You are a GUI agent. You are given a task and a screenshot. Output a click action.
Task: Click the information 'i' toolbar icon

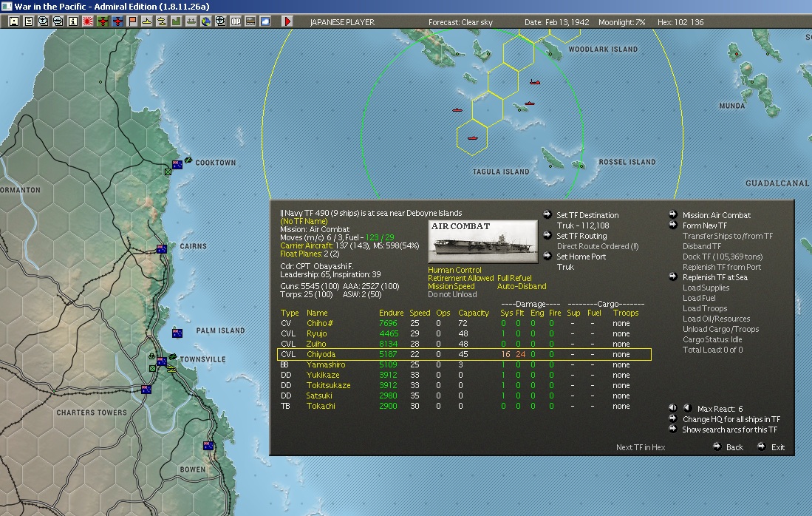(x=73, y=21)
